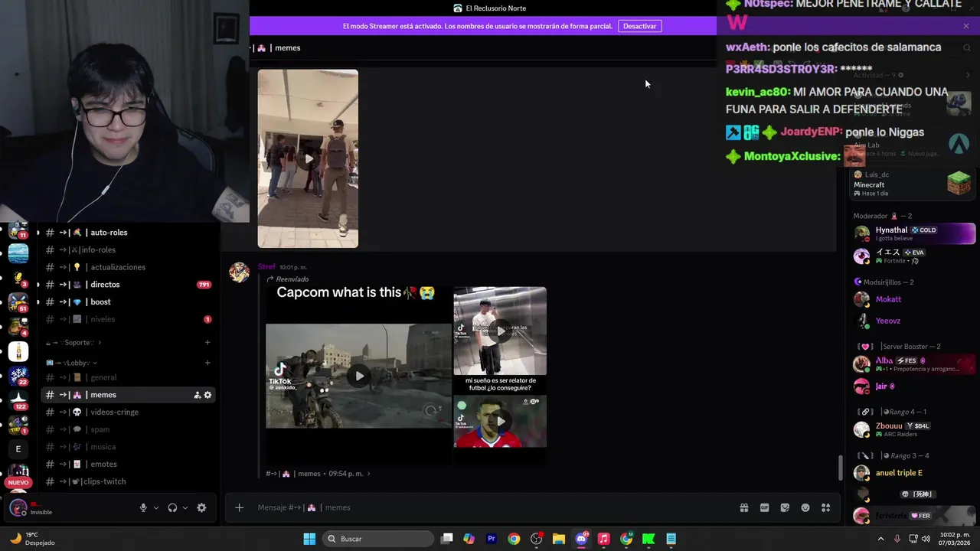Open the niveles channel
Screen dimensions: 980x551
pyautogui.click(x=128, y=319)
